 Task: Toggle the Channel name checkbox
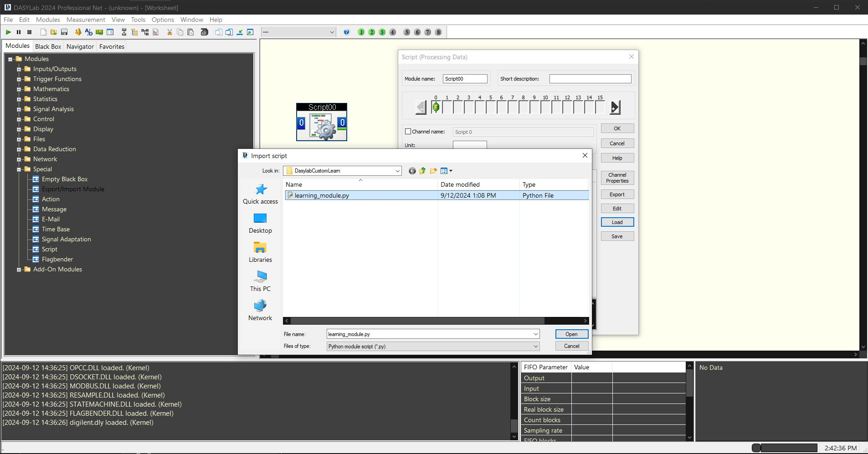[408, 132]
